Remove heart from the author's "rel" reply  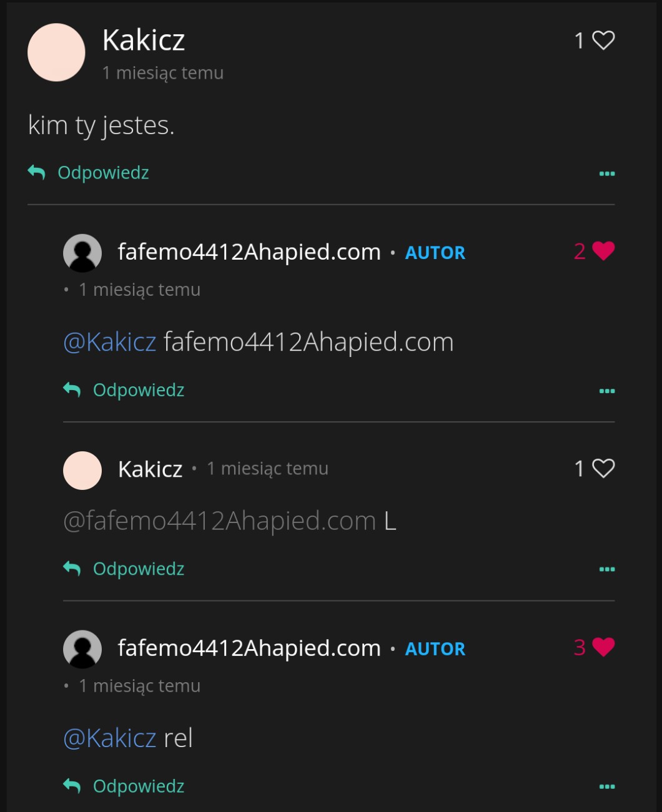click(603, 647)
